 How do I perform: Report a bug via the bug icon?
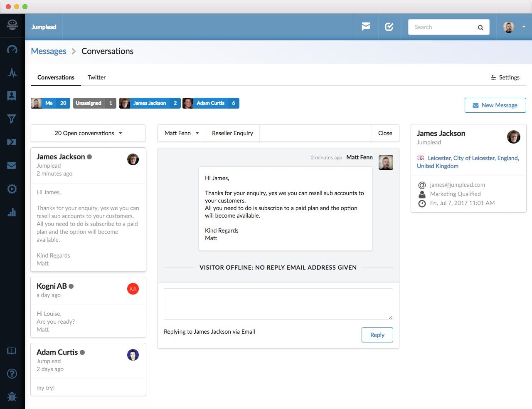click(x=12, y=397)
